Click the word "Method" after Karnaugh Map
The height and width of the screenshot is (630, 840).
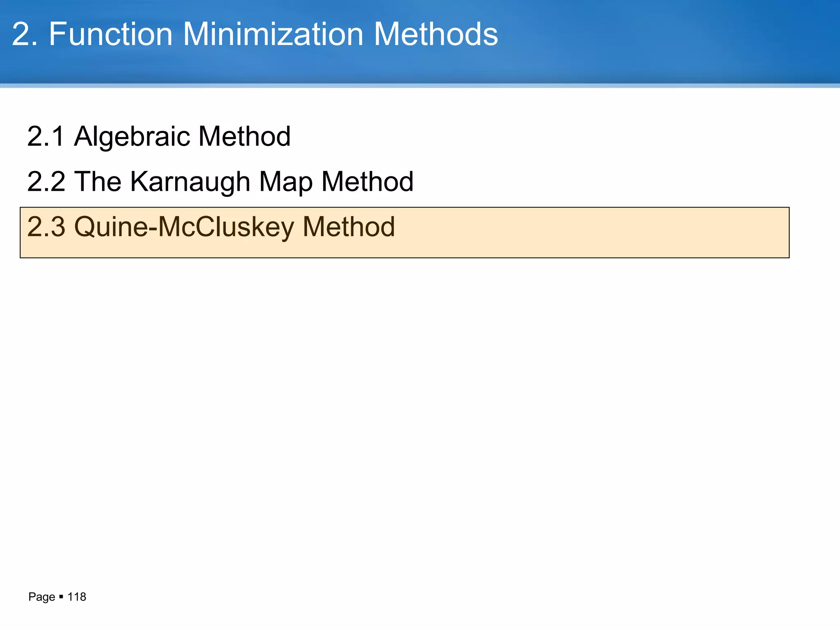click(367, 182)
